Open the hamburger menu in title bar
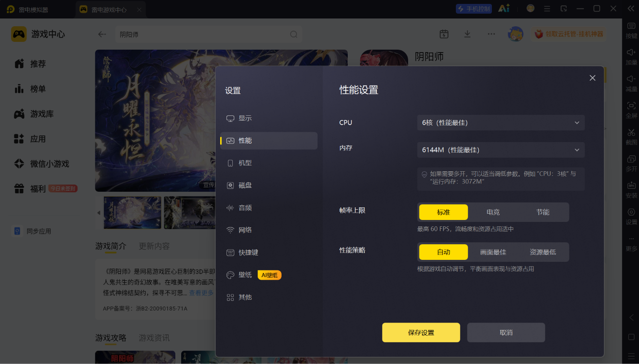The height and width of the screenshot is (364, 639). coord(547,9)
